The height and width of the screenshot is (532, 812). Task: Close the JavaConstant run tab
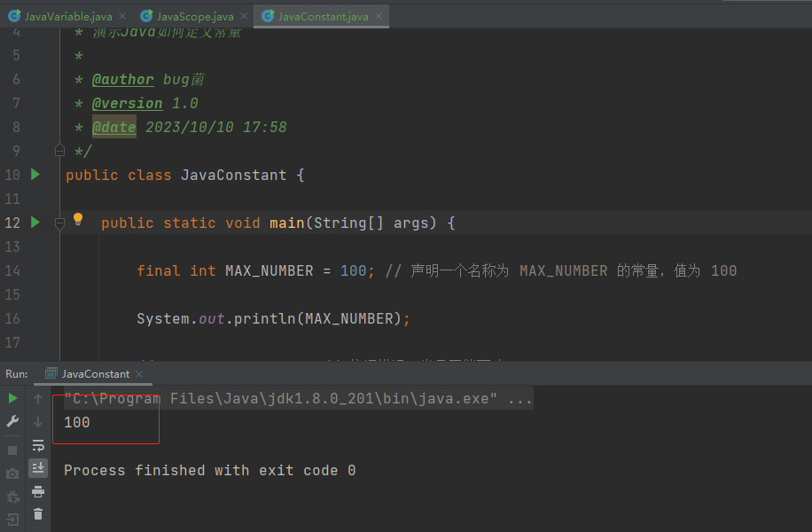[x=139, y=374]
